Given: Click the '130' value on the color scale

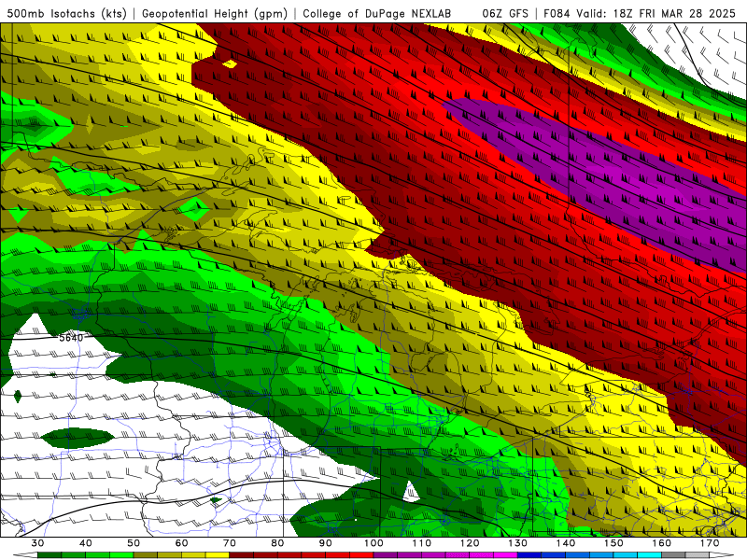Looking at the screenshot, I should [x=517, y=543].
